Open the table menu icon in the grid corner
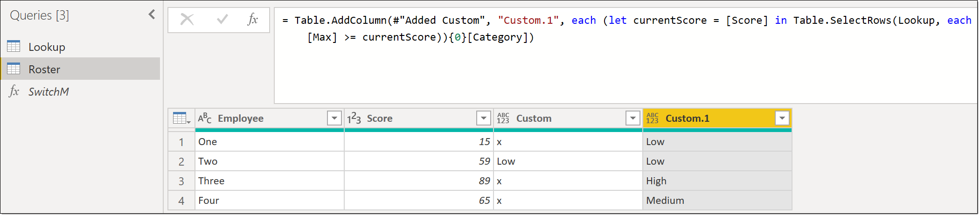Viewport: 980px width, 216px height. [181, 118]
